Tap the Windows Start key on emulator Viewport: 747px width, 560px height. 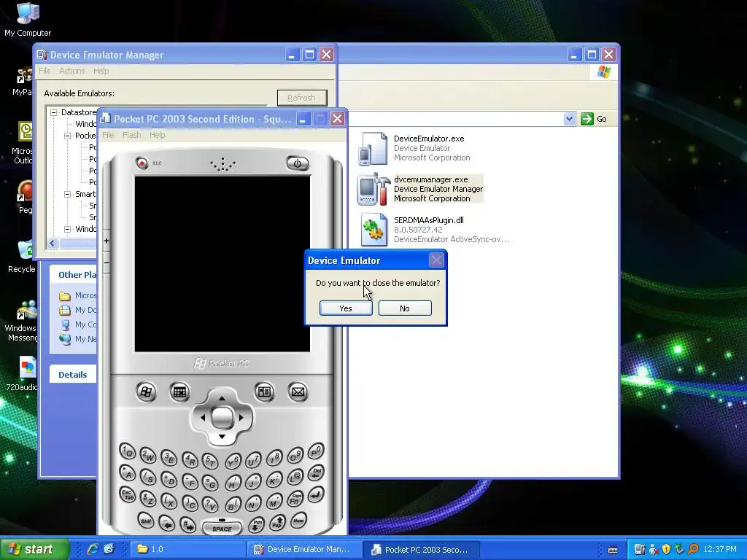[x=146, y=392]
